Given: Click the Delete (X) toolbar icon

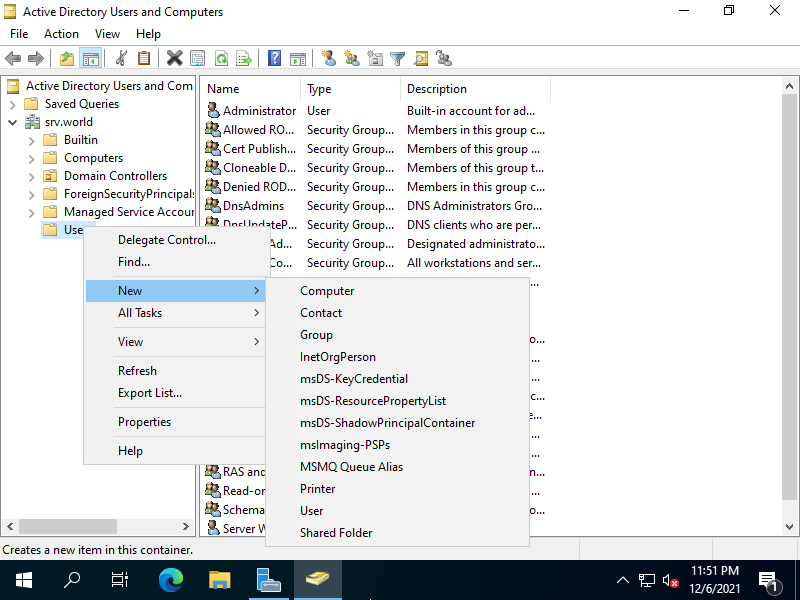Looking at the screenshot, I should point(174,59).
